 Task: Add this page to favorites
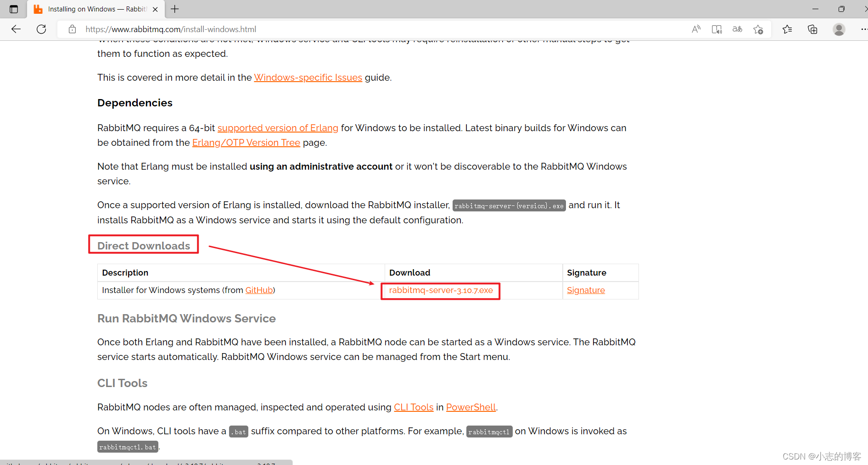pos(758,29)
